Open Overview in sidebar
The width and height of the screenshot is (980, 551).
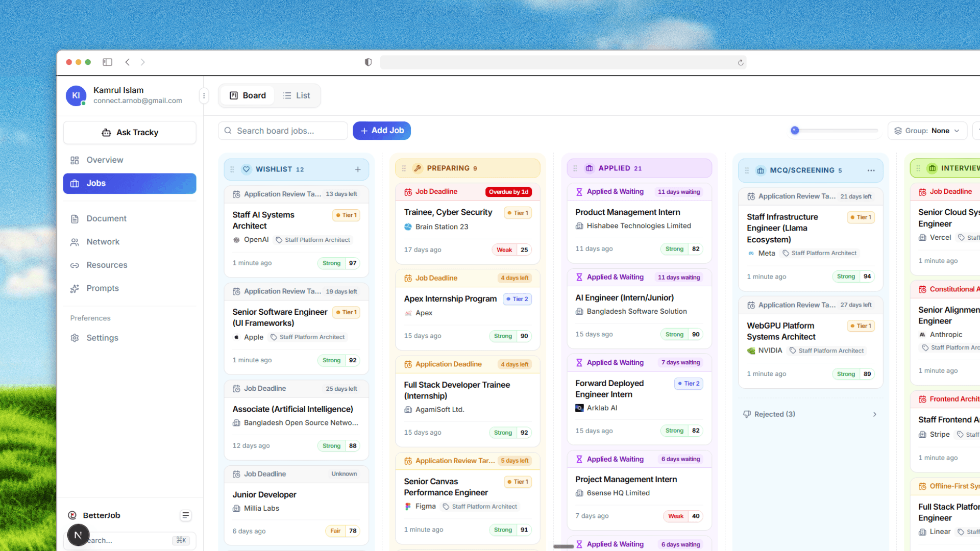tap(130, 160)
